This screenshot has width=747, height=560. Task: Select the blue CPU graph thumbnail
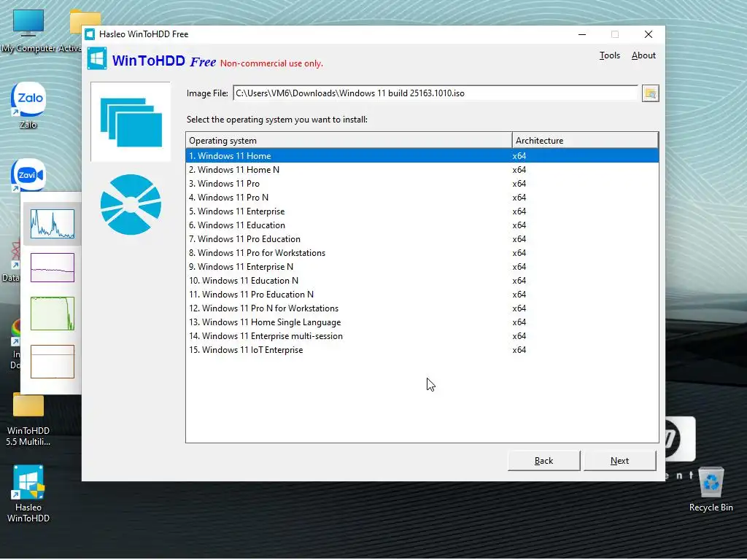pos(53,223)
